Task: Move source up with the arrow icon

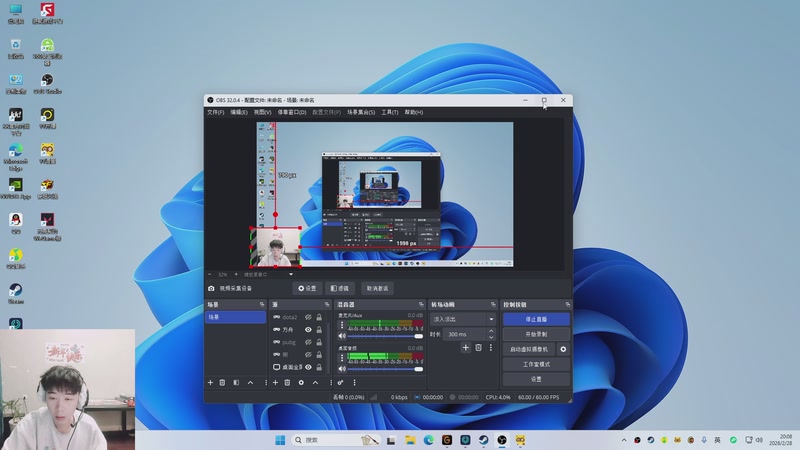Action: click(x=315, y=383)
